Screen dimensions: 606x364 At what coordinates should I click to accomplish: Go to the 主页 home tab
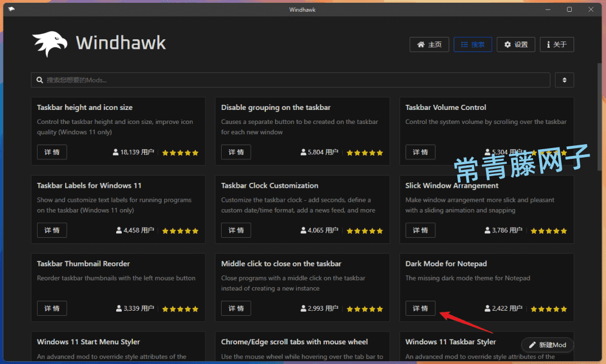coord(429,44)
